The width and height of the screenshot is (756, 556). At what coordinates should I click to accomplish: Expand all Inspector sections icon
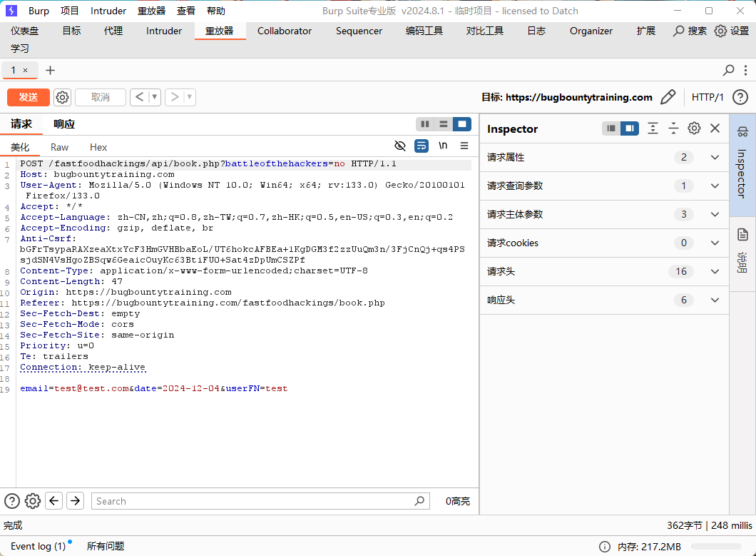653,128
